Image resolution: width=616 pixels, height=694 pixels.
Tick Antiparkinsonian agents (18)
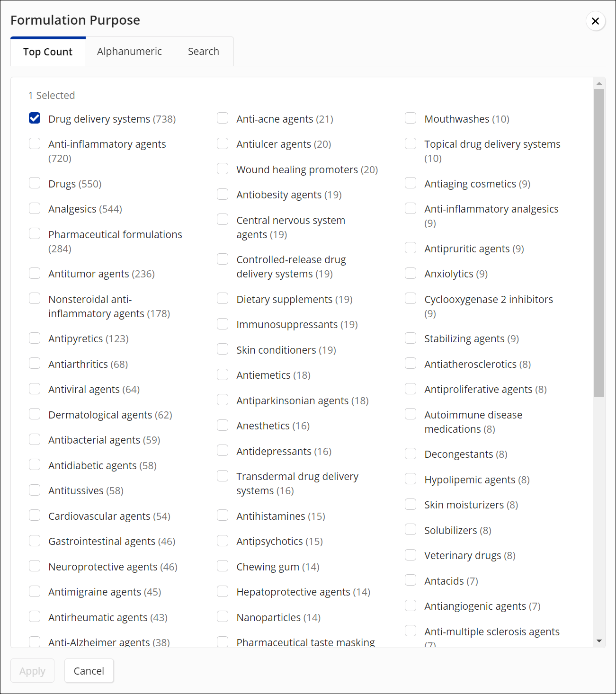[x=223, y=400]
